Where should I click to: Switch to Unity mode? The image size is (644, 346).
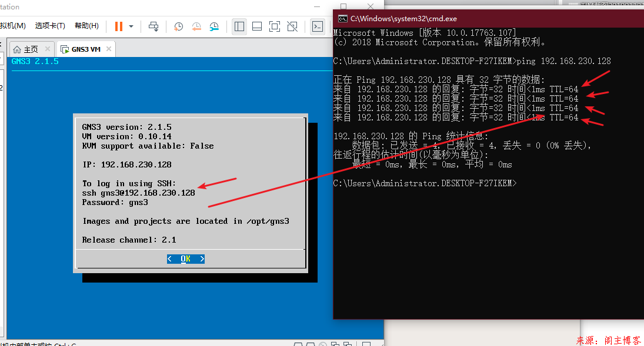(292, 26)
